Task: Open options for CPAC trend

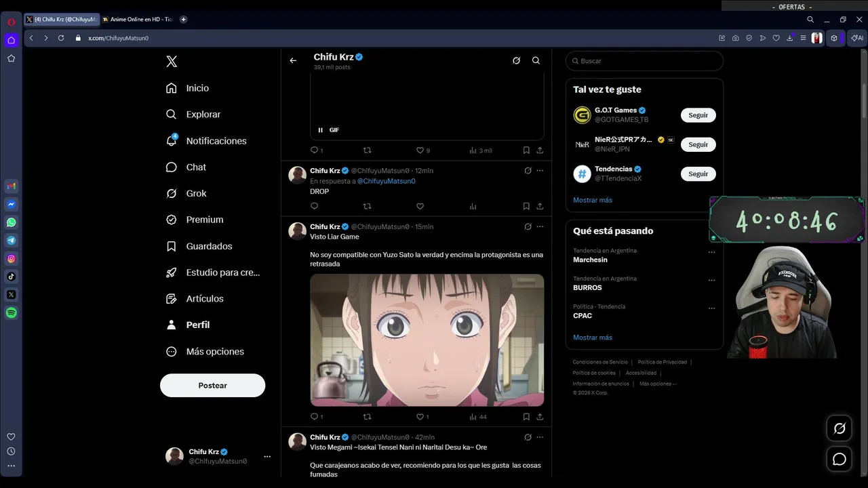Action: coord(711,308)
